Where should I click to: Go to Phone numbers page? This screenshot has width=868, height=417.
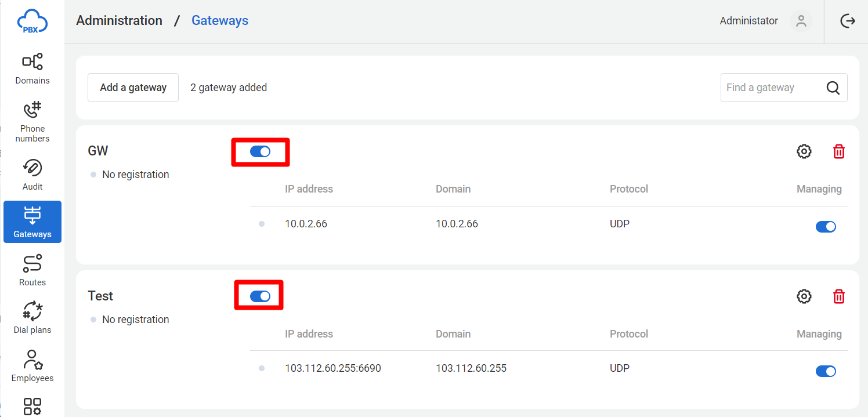[32, 121]
